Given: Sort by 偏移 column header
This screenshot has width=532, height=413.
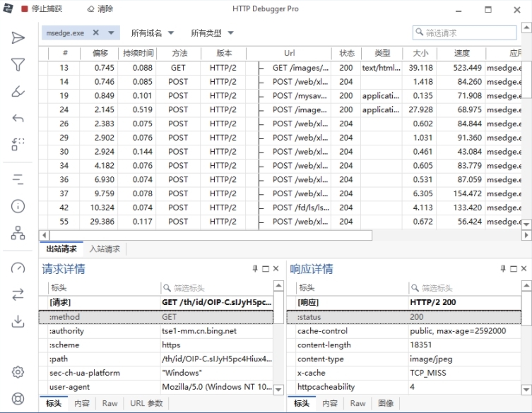Looking at the screenshot, I should click(100, 53).
